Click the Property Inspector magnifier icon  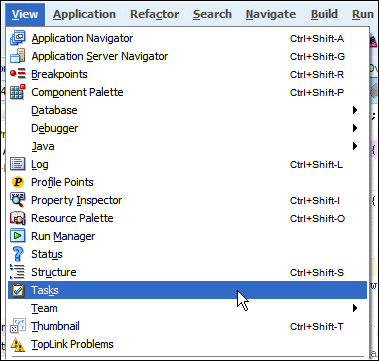click(18, 200)
